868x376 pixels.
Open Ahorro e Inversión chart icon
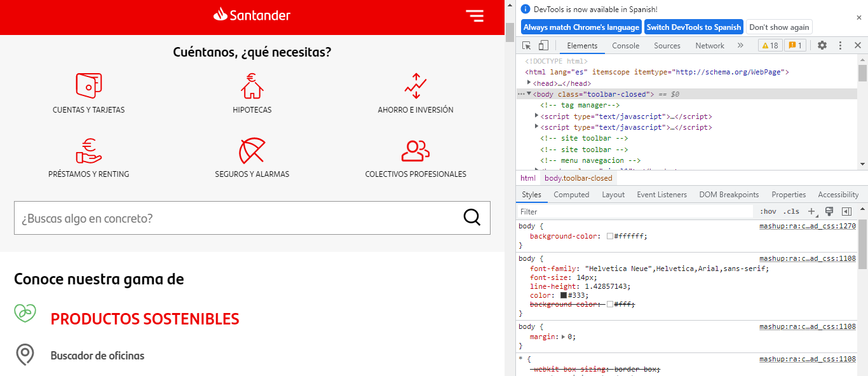(x=416, y=86)
